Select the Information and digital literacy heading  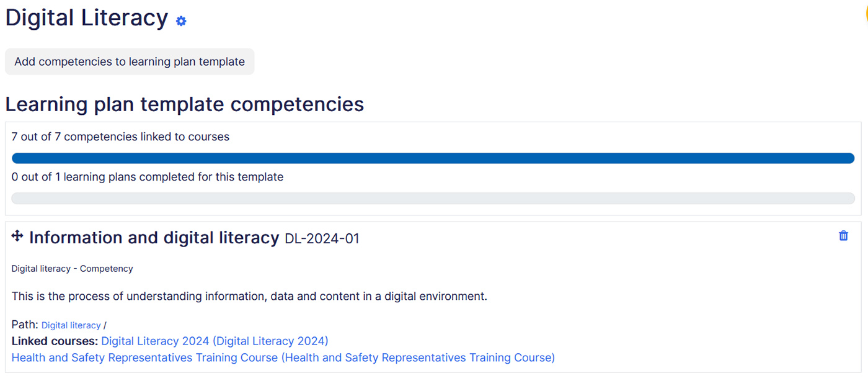[154, 238]
